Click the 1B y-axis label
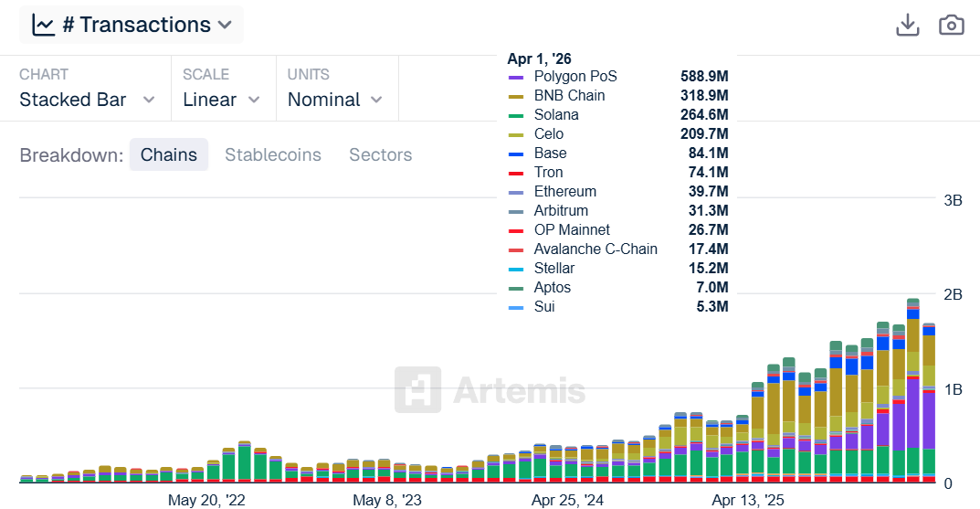This screenshot has width=980, height=509. click(953, 389)
